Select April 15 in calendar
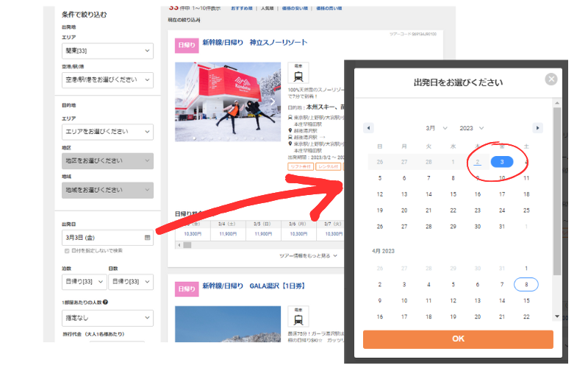The image size is (588, 368). (526, 300)
